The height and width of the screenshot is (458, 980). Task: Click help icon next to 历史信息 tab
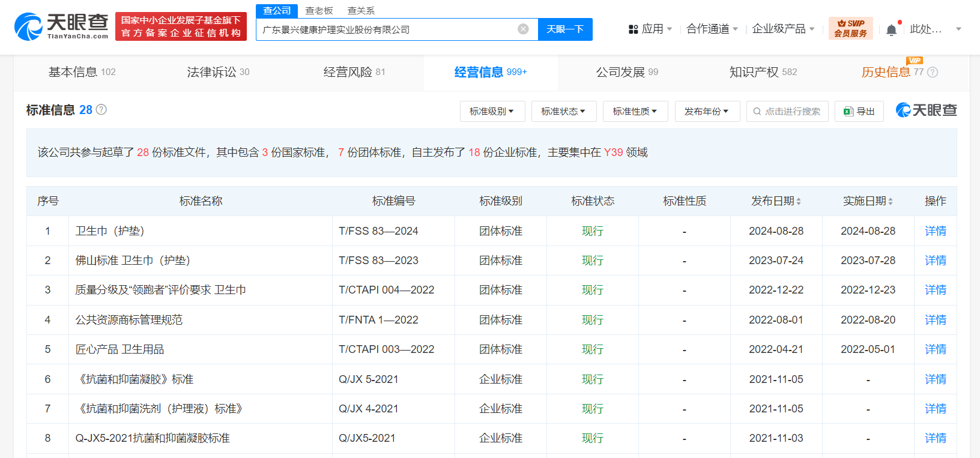tap(933, 73)
